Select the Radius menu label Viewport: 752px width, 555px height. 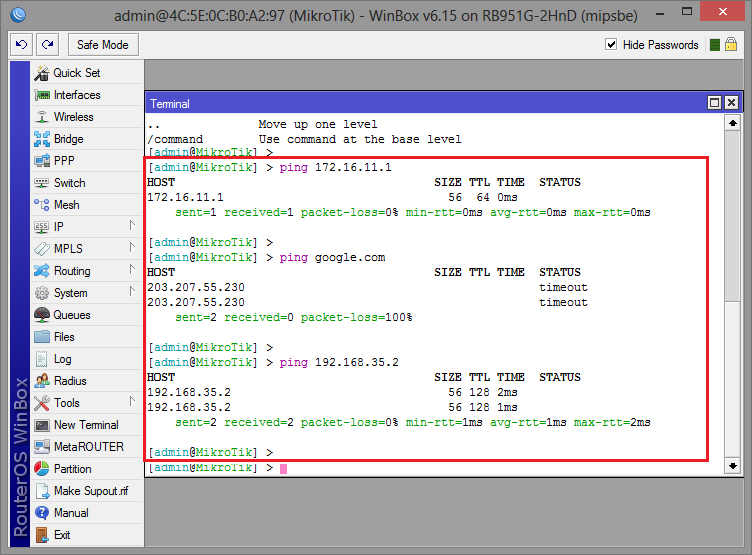(x=70, y=381)
